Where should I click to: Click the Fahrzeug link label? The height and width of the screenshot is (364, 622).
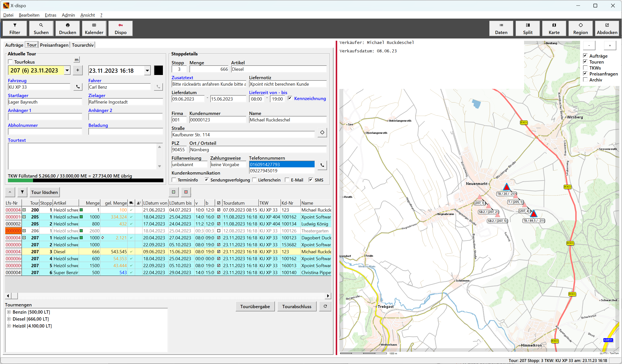pyautogui.click(x=17, y=80)
